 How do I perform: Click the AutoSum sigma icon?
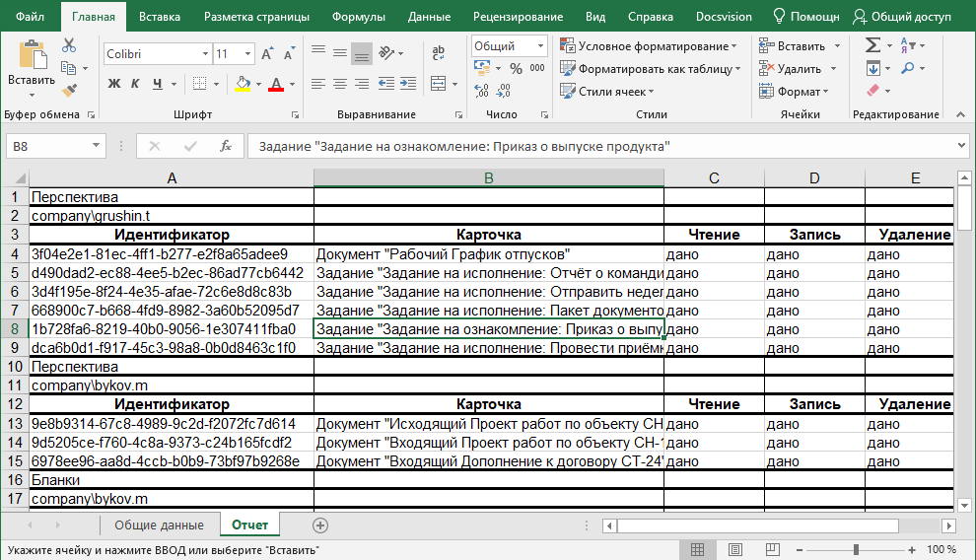[x=872, y=45]
